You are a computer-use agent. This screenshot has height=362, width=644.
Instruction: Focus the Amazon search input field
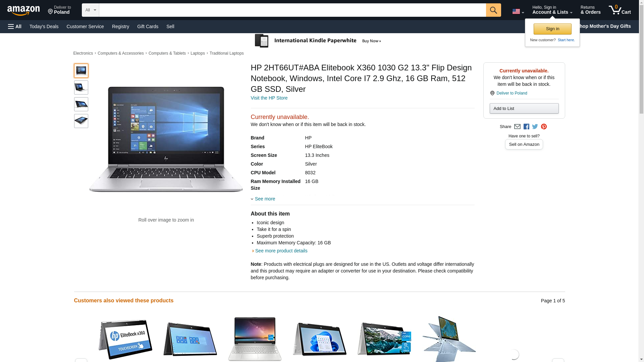[292, 10]
